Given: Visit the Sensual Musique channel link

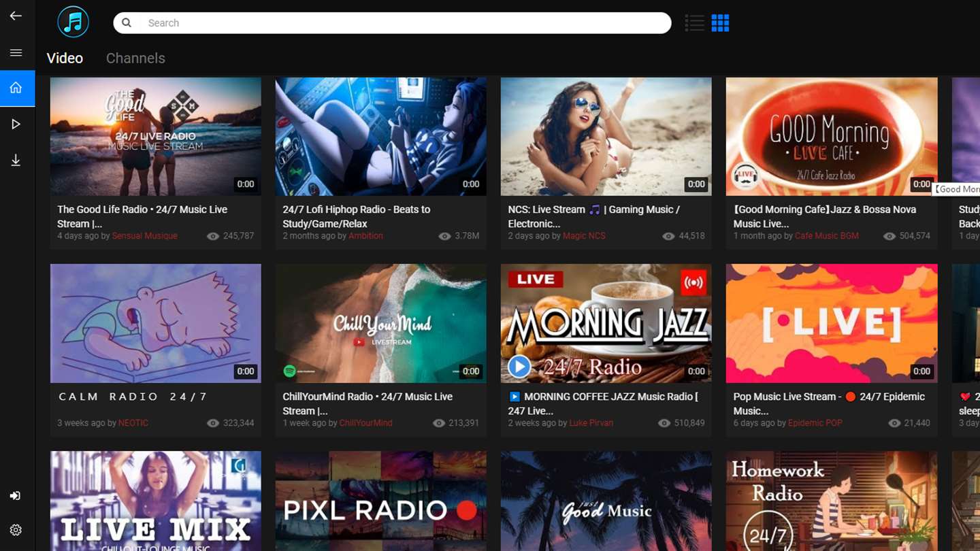Looking at the screenshot, I should pos(144,236).
